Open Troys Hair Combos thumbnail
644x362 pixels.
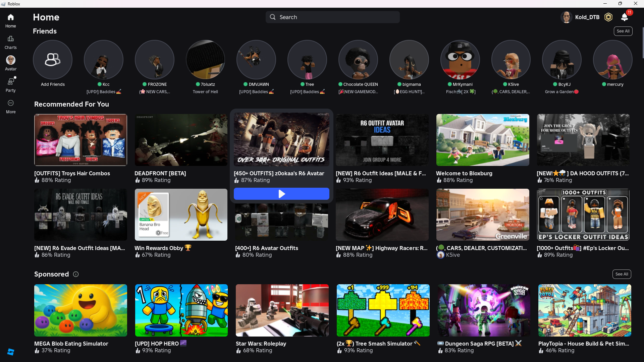tap(80, 140)
